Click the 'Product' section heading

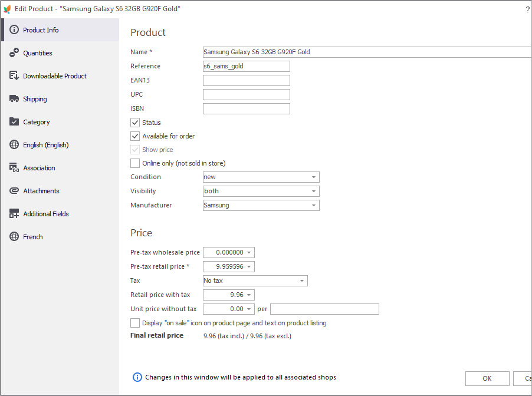(x=148, y=32)
